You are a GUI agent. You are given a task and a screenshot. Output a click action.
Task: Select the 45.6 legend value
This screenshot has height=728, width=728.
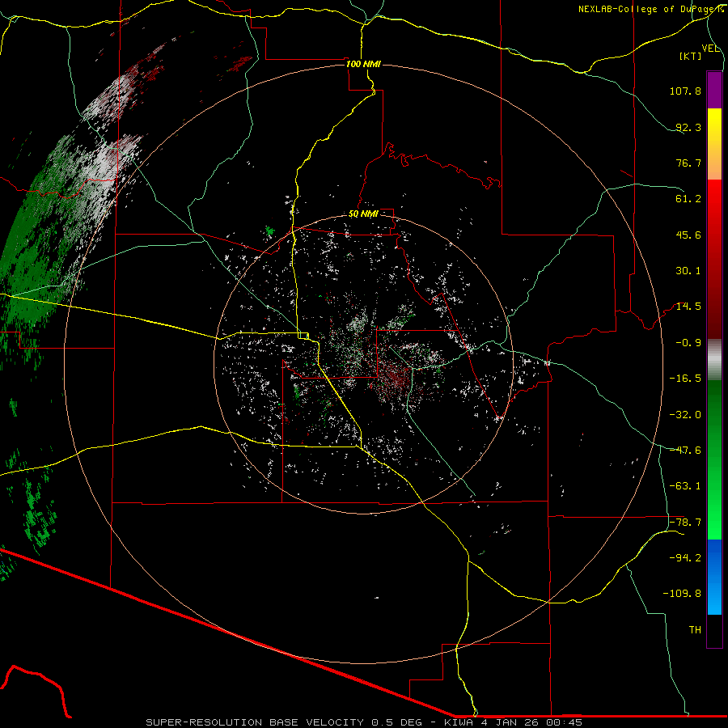[688, 235]
